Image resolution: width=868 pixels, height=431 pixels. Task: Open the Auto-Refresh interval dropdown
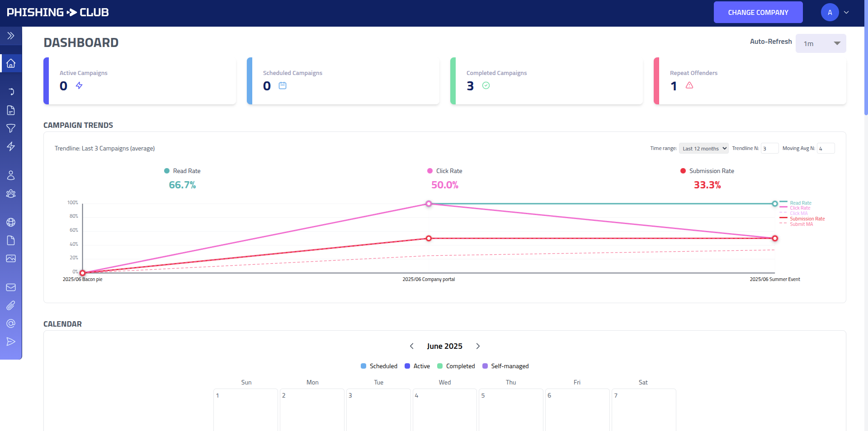(821, 43)
